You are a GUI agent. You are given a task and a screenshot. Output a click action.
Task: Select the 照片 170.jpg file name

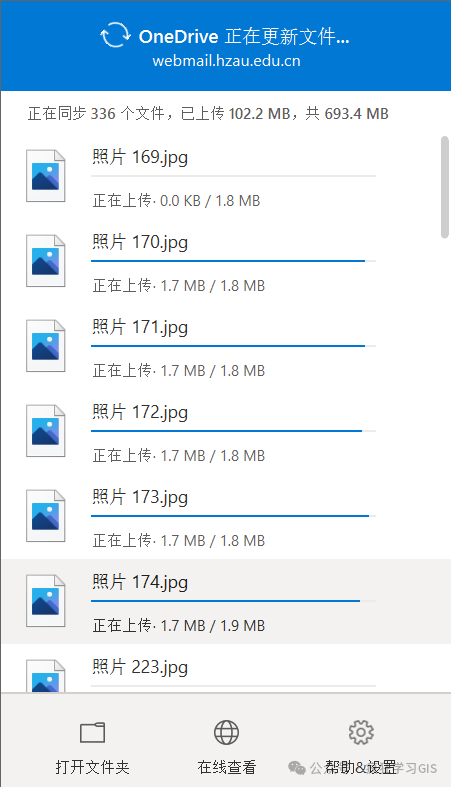(140, 242)
